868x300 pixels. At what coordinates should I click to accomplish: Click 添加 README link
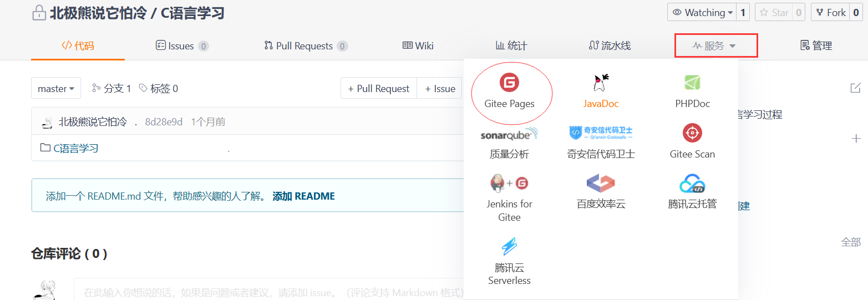[303, 196]
